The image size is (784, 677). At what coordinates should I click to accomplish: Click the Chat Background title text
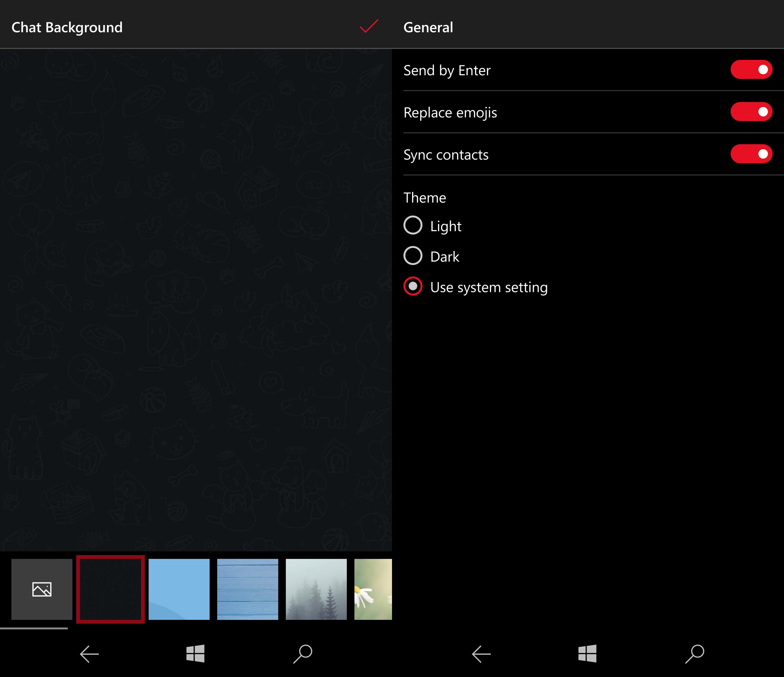click(67, 27)
